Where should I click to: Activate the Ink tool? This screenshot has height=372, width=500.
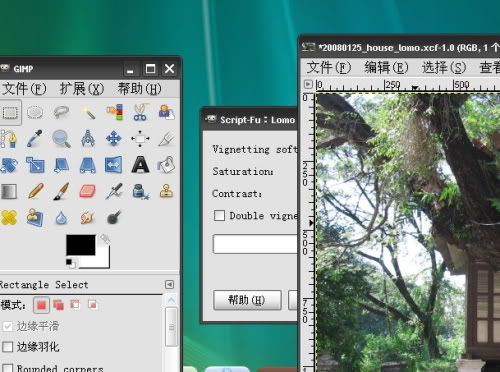(140, 192)
